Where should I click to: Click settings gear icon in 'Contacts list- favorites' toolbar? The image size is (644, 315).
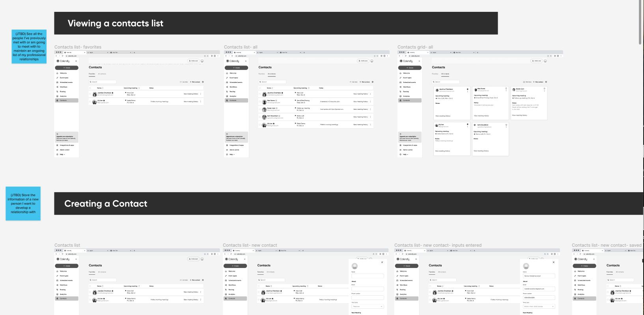click(x=203, y=82)
